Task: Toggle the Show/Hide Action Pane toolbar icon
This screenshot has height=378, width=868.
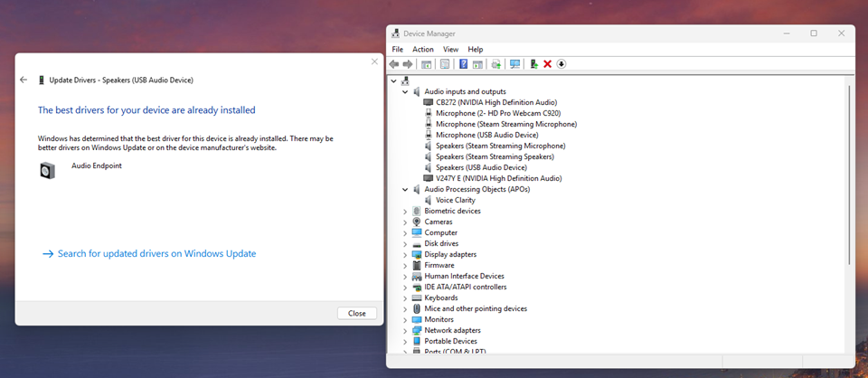Action: click(477, 64)
